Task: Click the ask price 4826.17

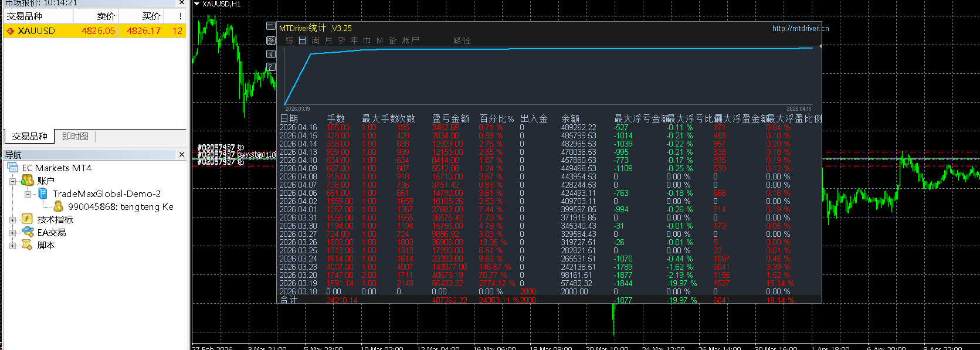Action: (144, 31)
